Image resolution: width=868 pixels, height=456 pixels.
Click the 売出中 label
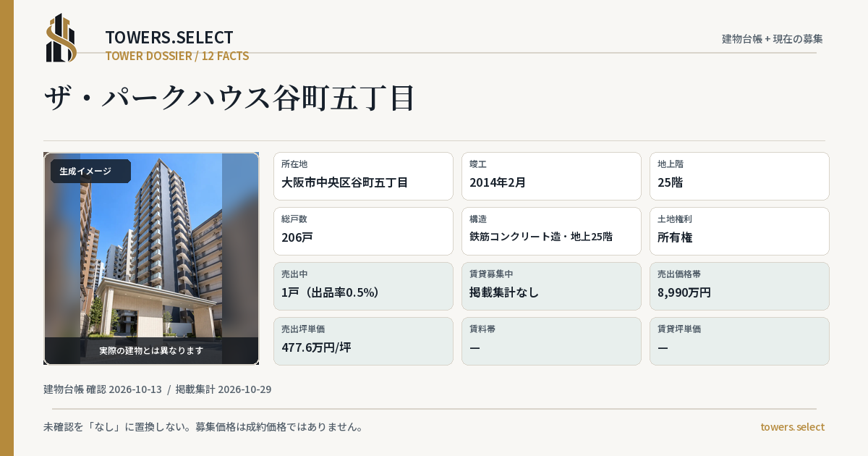294,274
